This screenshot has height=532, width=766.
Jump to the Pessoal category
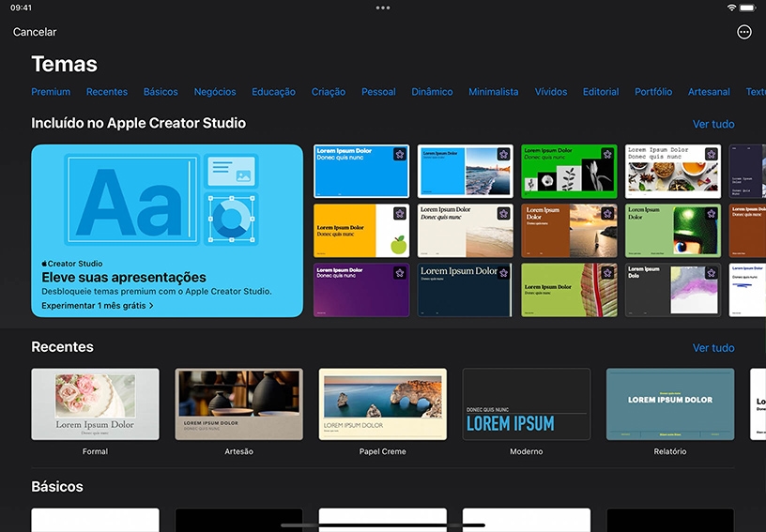(x=378, y=92)
